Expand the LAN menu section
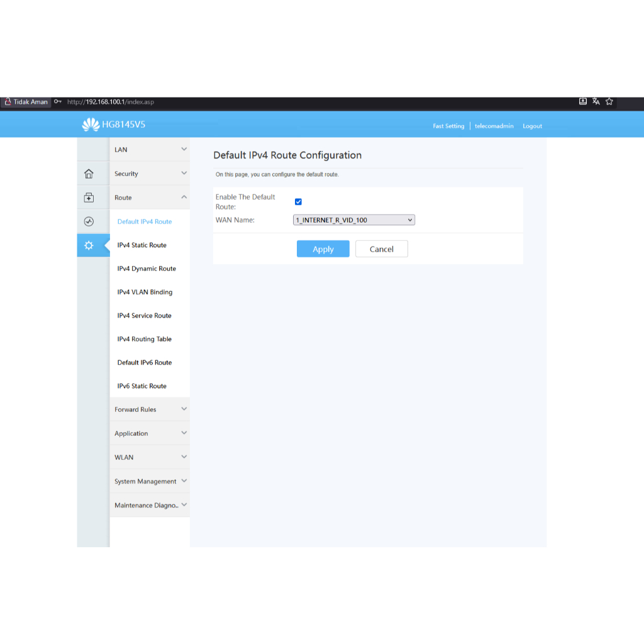The image size is (644, 644). tap(149, 150)
